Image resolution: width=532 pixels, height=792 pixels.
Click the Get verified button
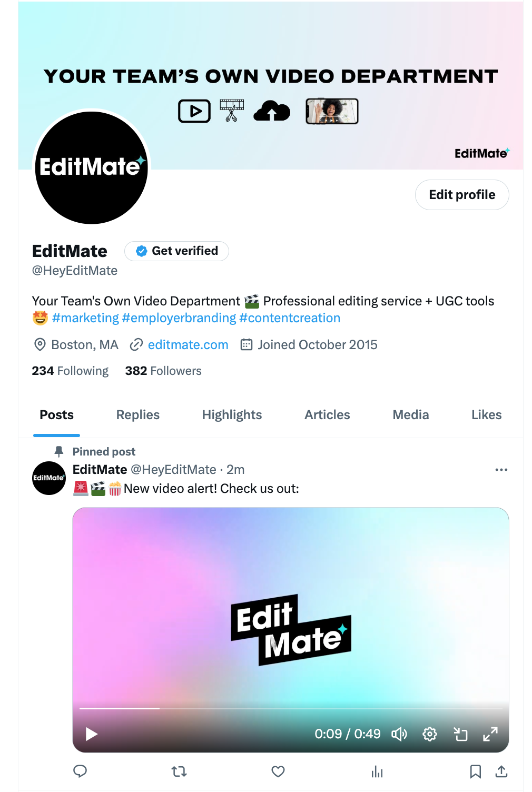click(x=177, y=251)
